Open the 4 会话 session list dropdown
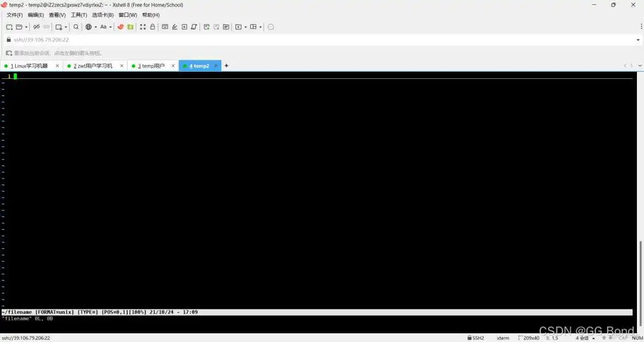Viewport: 644px width, 342px height. tap(583, 338)
